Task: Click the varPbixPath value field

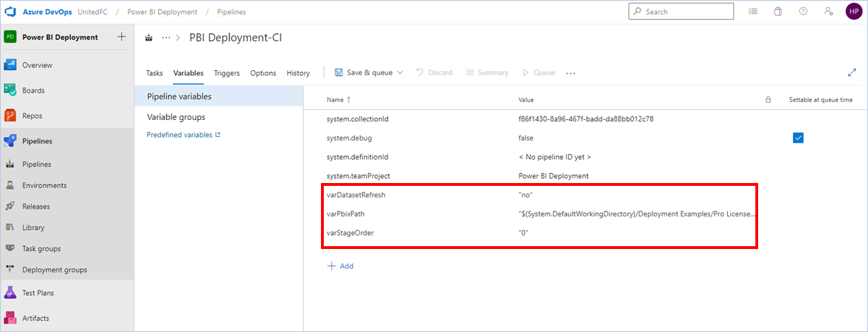Action: click(637, 214)
